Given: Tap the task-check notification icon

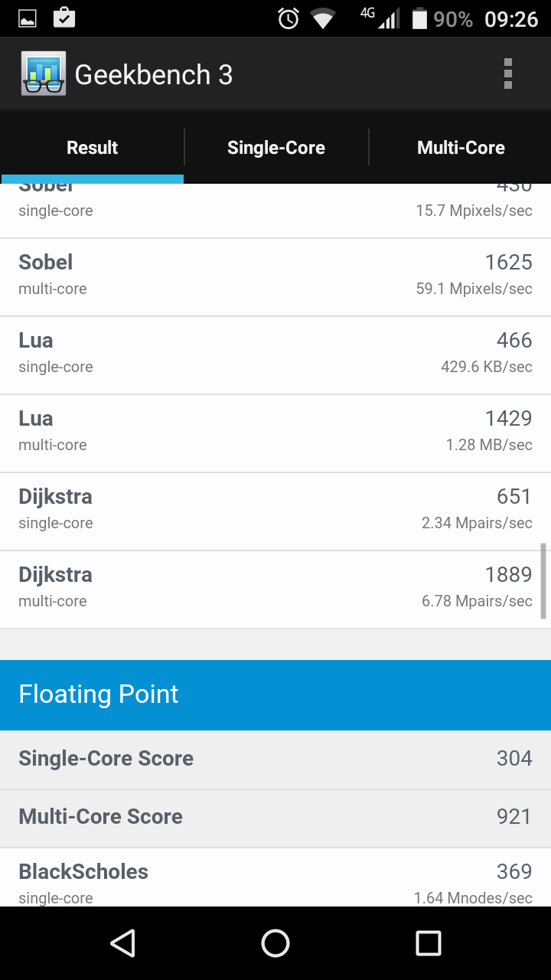Looking at the screenshot, I should [64, 17].
